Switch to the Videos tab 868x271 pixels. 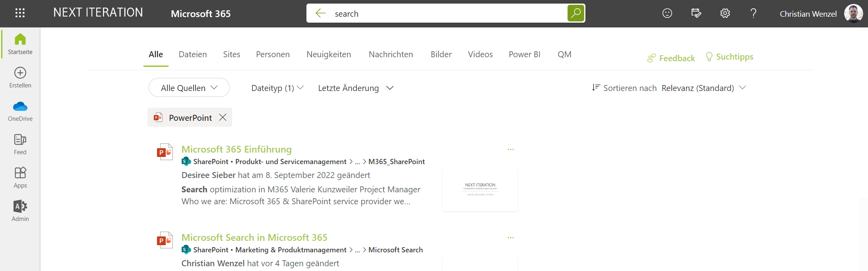480,54
